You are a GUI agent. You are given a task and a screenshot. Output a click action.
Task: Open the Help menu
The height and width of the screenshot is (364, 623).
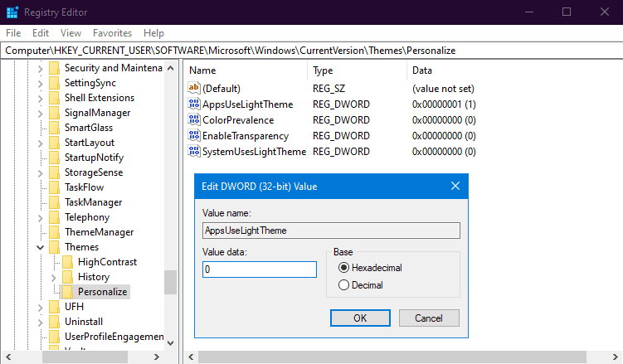pos(153,33)
